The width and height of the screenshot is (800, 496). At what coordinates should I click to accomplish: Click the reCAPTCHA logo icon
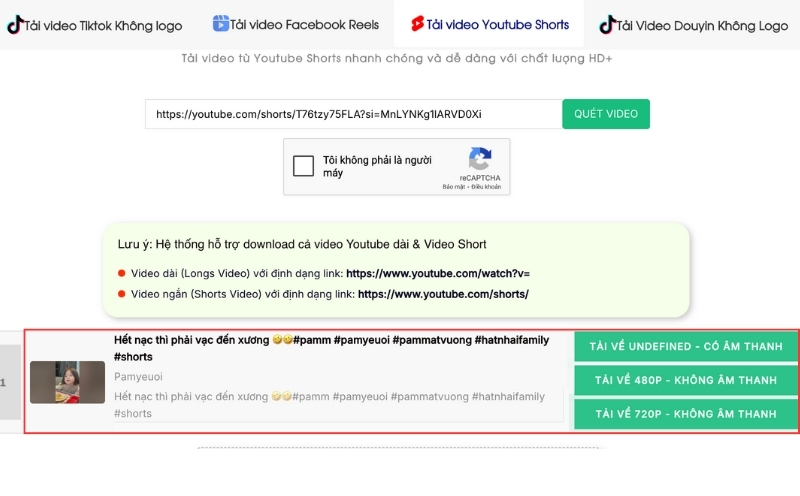[x=480, y=159]
